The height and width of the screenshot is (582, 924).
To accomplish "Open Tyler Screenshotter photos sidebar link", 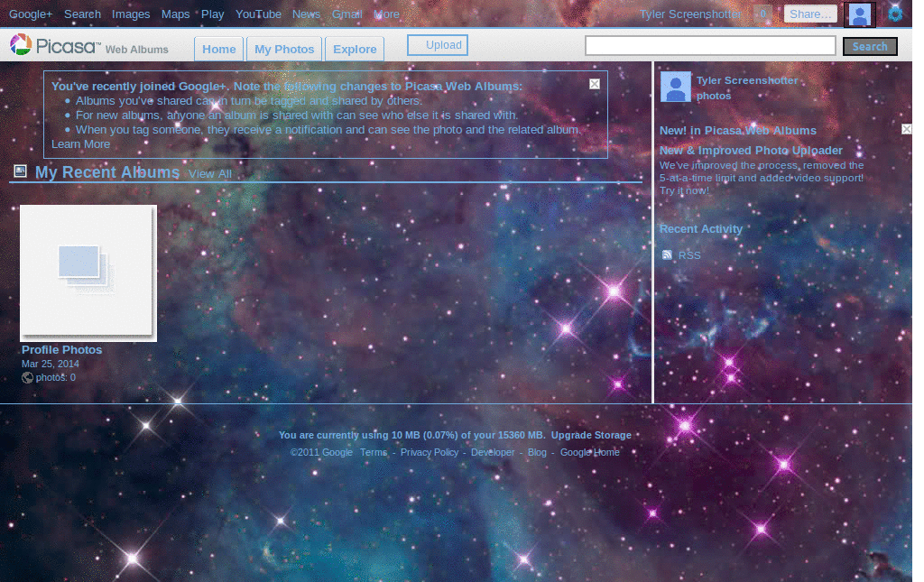I will click(747, 88).
